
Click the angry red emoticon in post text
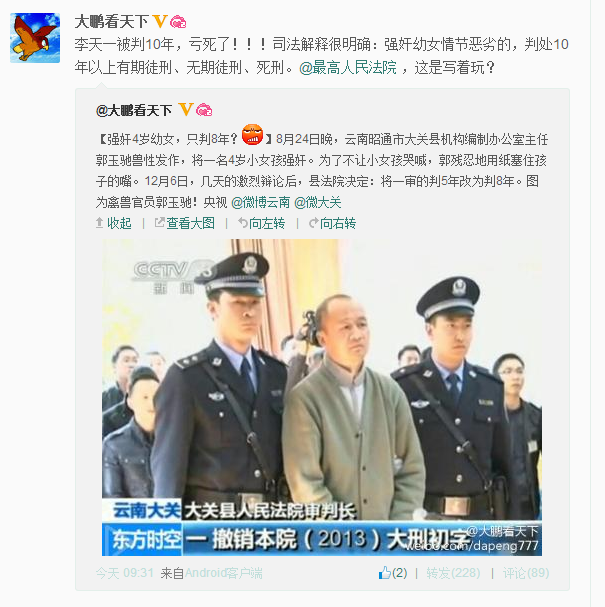coord(252,135)
